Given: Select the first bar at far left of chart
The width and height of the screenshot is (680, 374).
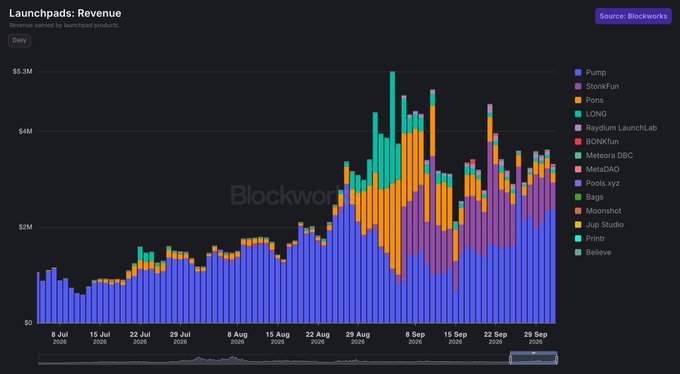Looking at the screenshot, I should point(38,298).
